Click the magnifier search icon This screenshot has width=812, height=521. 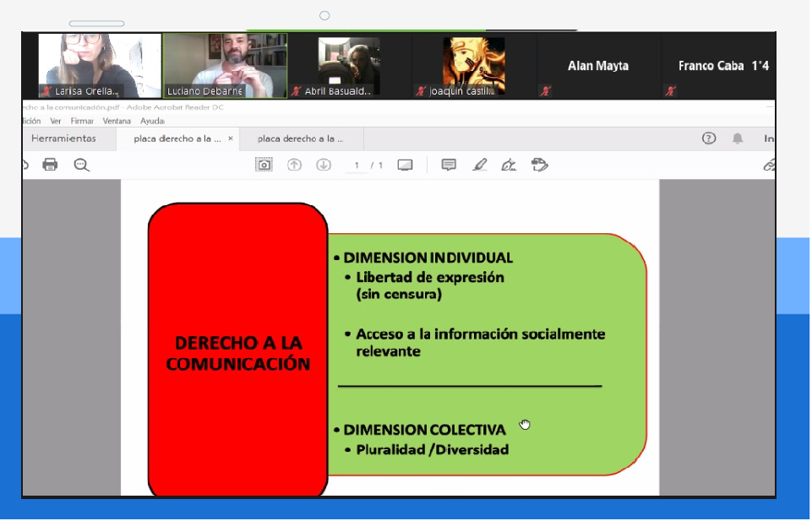(x=81, y=165)
